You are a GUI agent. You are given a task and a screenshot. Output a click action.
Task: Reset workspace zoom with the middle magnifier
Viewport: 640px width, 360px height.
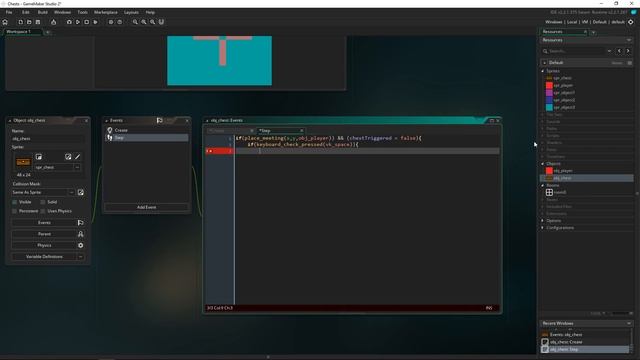[144, 22]
